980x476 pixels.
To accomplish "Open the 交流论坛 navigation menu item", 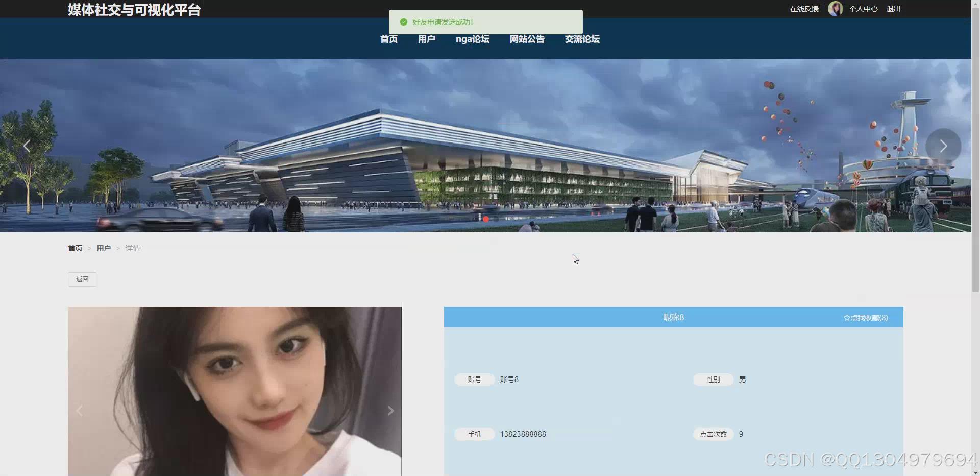I will (x=582, y=39).
